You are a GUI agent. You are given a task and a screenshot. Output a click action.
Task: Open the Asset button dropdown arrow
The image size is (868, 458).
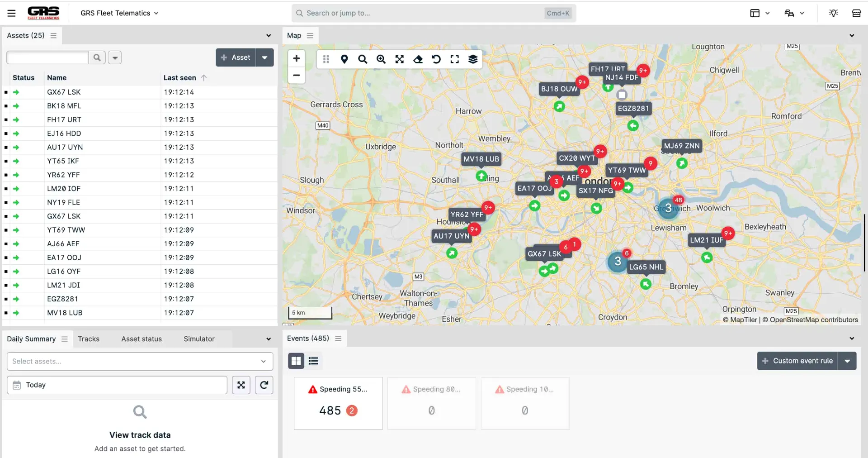coord(265,57)
